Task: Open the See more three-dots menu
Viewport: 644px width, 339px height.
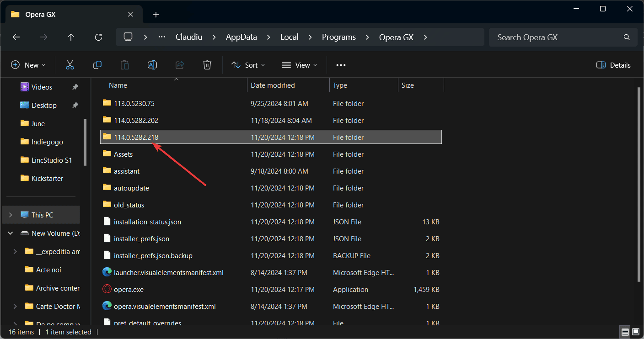Action: [x=341, y=65]
